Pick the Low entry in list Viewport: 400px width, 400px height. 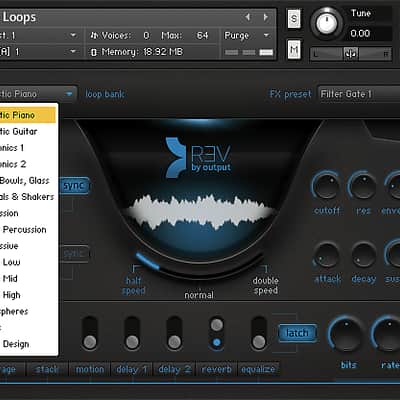(28, 262)
